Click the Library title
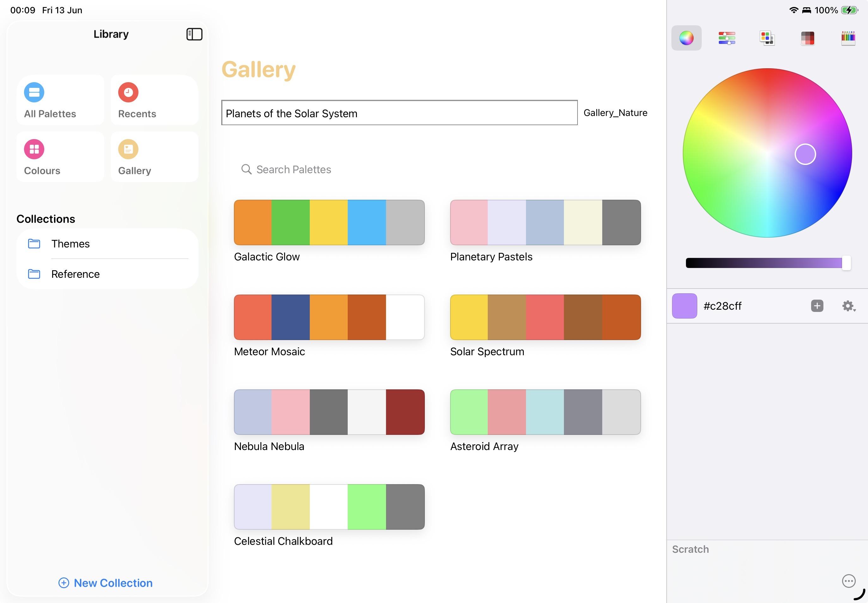The width and height of the screenshot is (868, 603). click(x=111, y=34)
